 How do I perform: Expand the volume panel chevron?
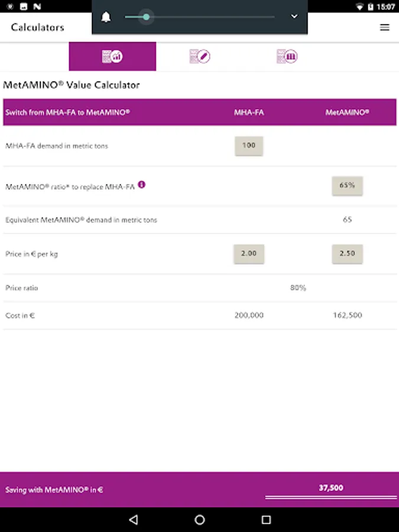click(x=294, y=17)
